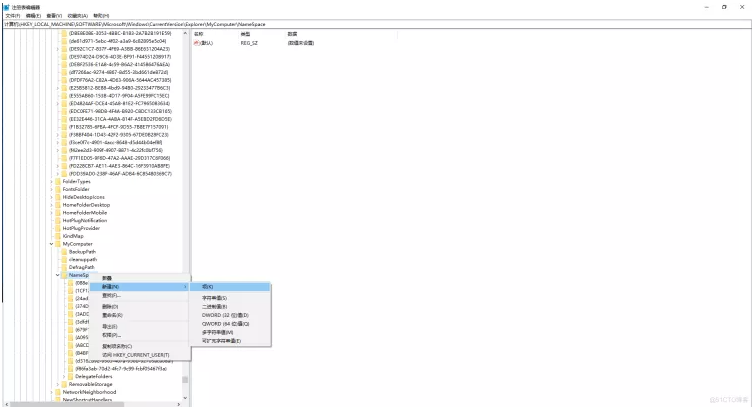
Task: Click the tree scrollbar down arrow
Action: 185,398
